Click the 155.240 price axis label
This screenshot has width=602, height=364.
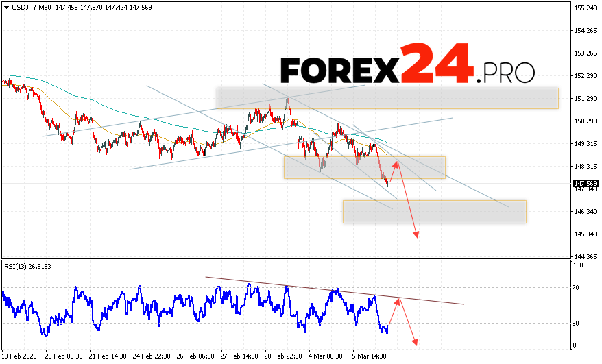tap(585, 8)
